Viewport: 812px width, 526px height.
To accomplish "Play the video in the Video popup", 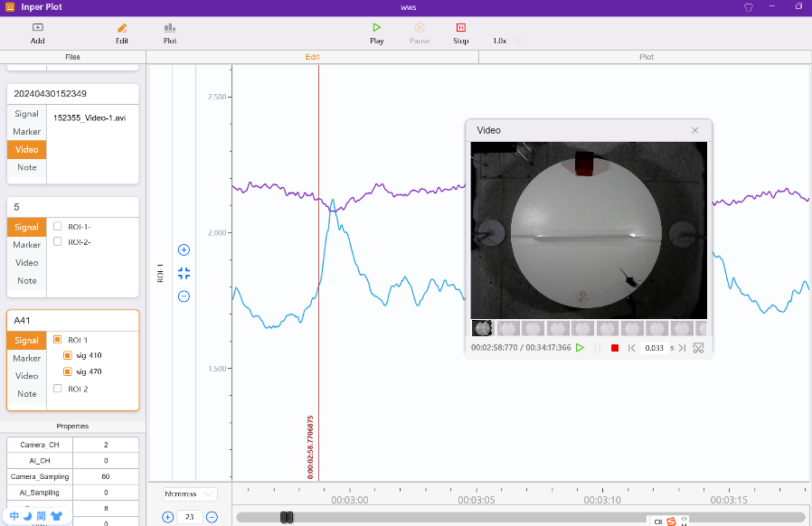I will coord(580,348).
